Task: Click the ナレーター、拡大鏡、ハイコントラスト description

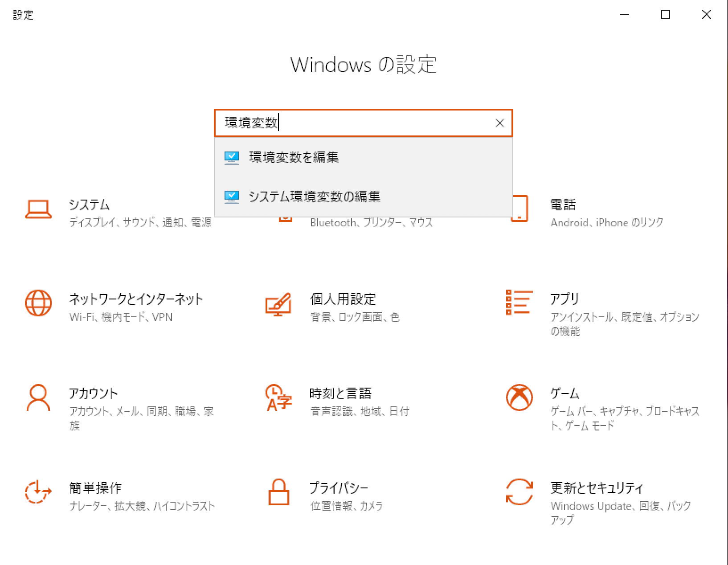Action: [x=142, y=506]
